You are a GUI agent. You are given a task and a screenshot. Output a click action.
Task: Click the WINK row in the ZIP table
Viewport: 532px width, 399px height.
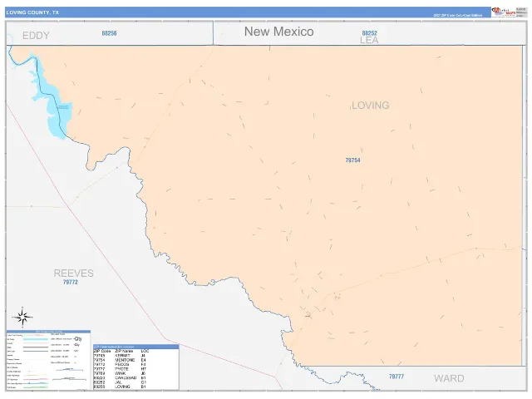136,373
